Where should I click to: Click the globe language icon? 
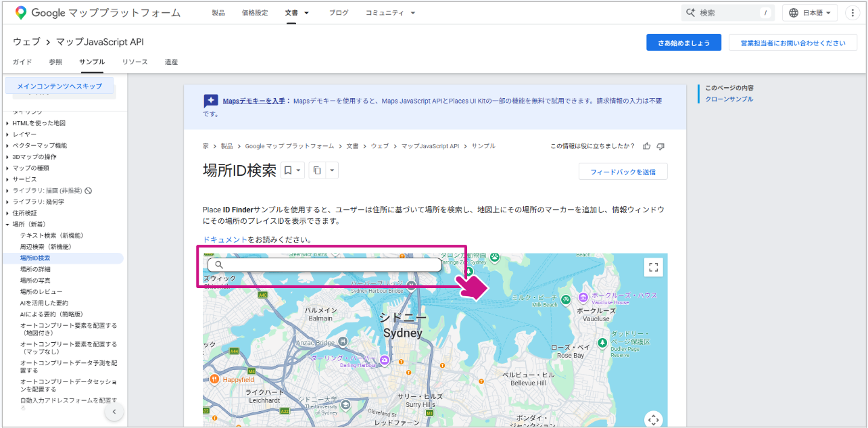click(x=794, y=13)
